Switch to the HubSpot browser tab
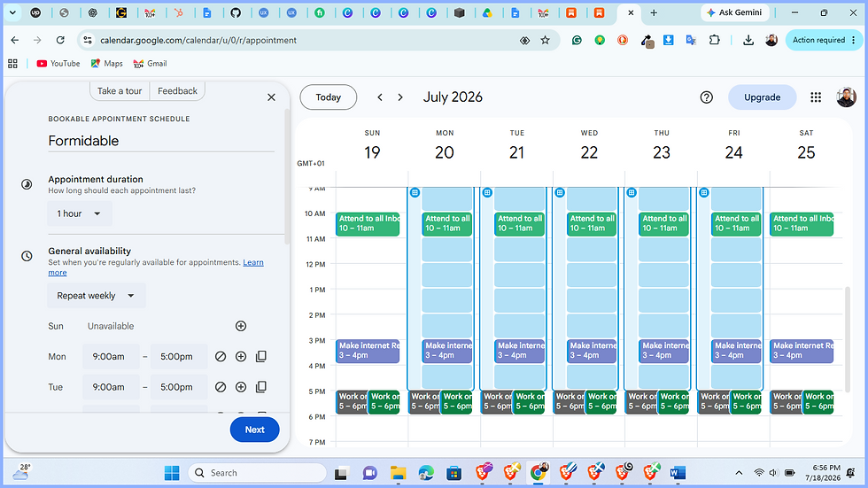868x488 pixels. click(x=178, y=12)
